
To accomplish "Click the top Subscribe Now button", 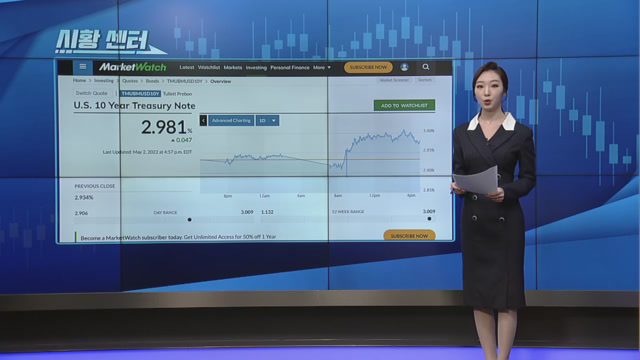I will click(368, 67).
